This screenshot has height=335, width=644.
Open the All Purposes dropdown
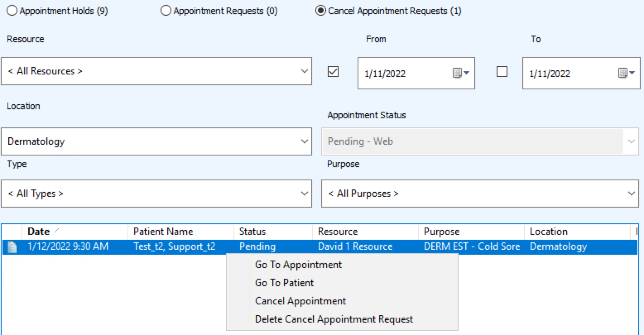pos(631,194)
